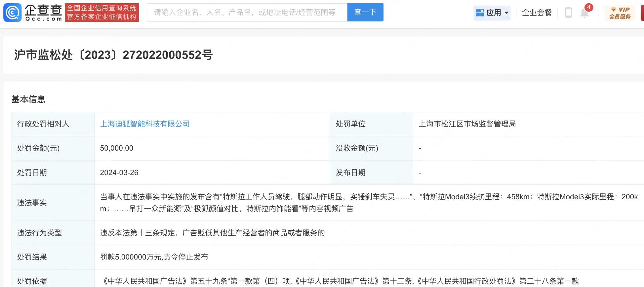Open notifications bell with 4 badge

(585, 13)
